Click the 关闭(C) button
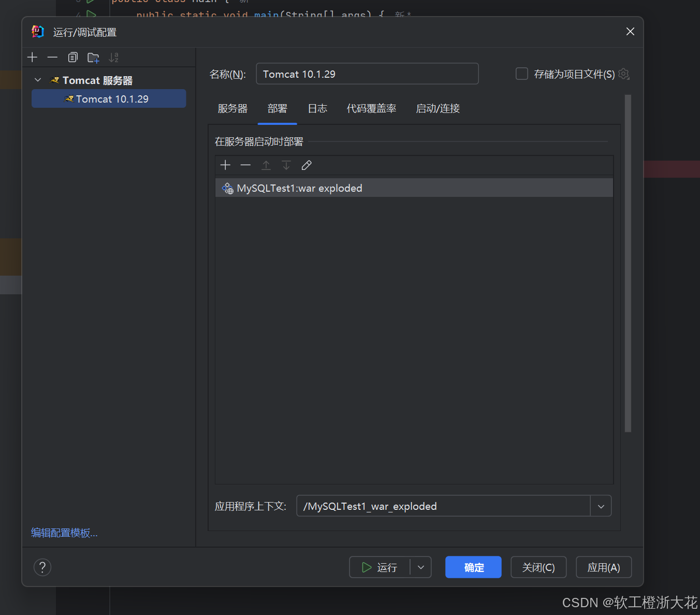 (538, 567)
